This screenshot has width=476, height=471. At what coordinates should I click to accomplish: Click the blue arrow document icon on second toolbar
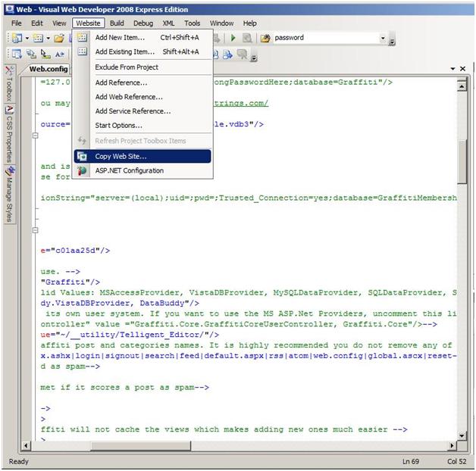click(x=227, y=55)
